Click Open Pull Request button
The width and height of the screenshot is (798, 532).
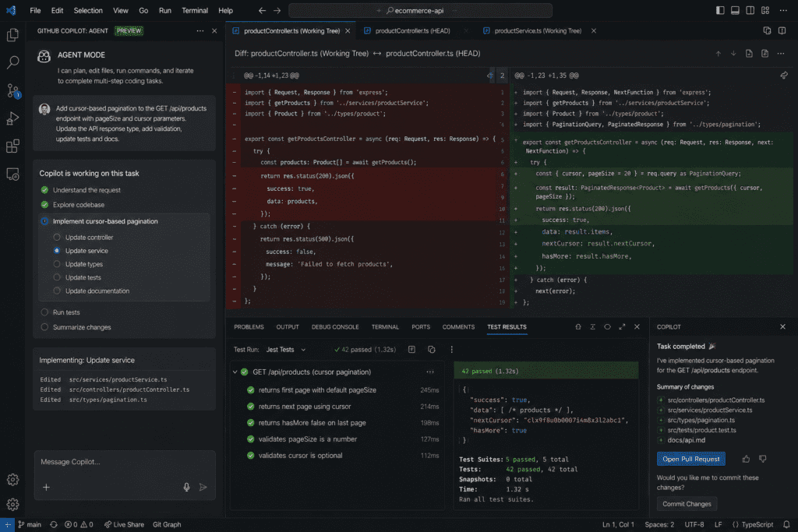coord(690,459)
